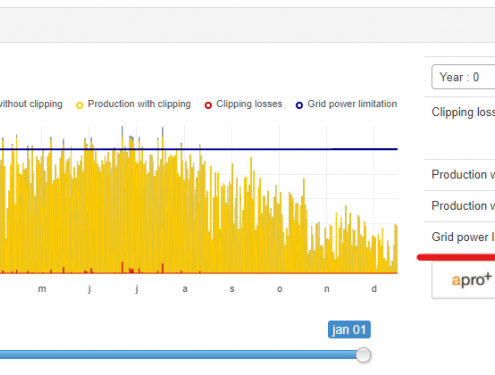
Task: Toggle the without clipping legend entry
Action: pos(31,104)
